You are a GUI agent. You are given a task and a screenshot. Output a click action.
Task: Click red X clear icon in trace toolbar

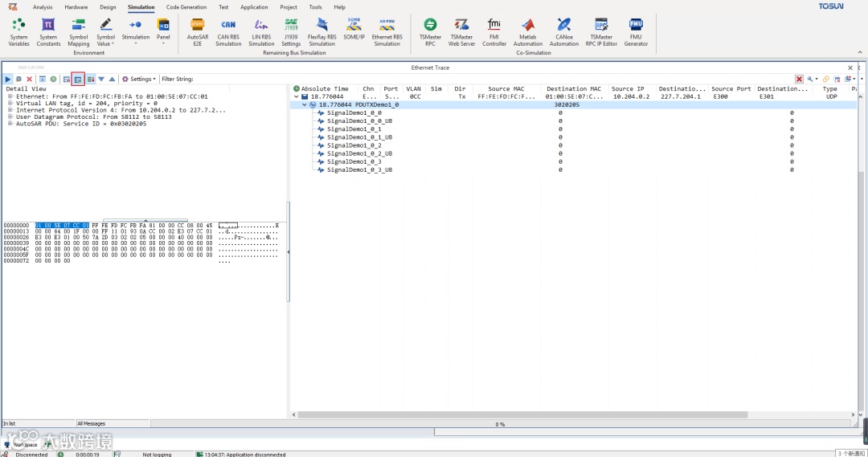[30, 80]
